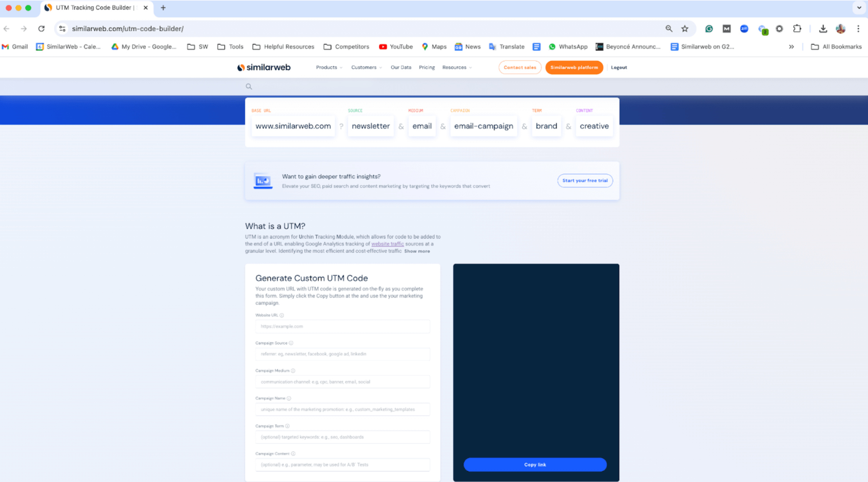This screenshot has height=482, width=868.
Task: Open the Downloads icon in toolbar
Action: pos(823,29)
